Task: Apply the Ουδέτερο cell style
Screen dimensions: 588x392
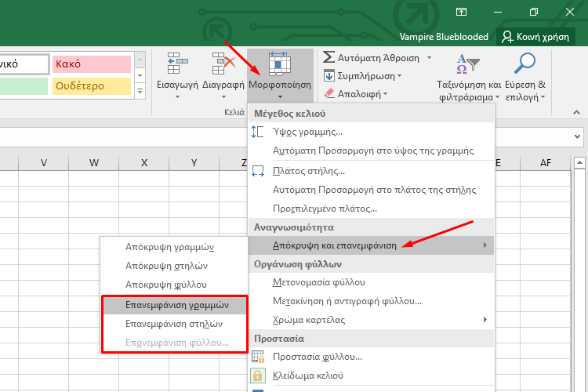Action: pos(92,86)
